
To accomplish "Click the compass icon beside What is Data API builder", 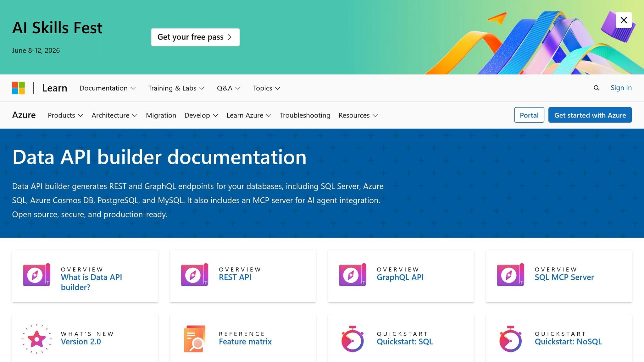I will tap(37, 275).
